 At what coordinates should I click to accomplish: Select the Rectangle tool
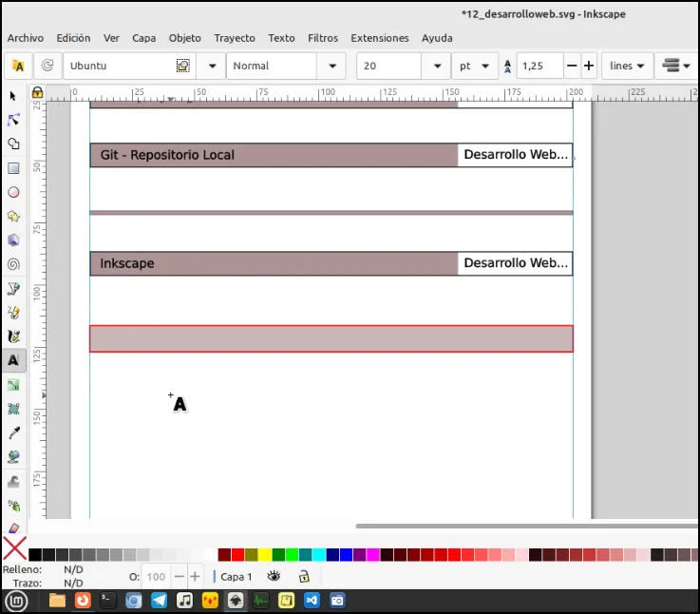click(13, 168)
